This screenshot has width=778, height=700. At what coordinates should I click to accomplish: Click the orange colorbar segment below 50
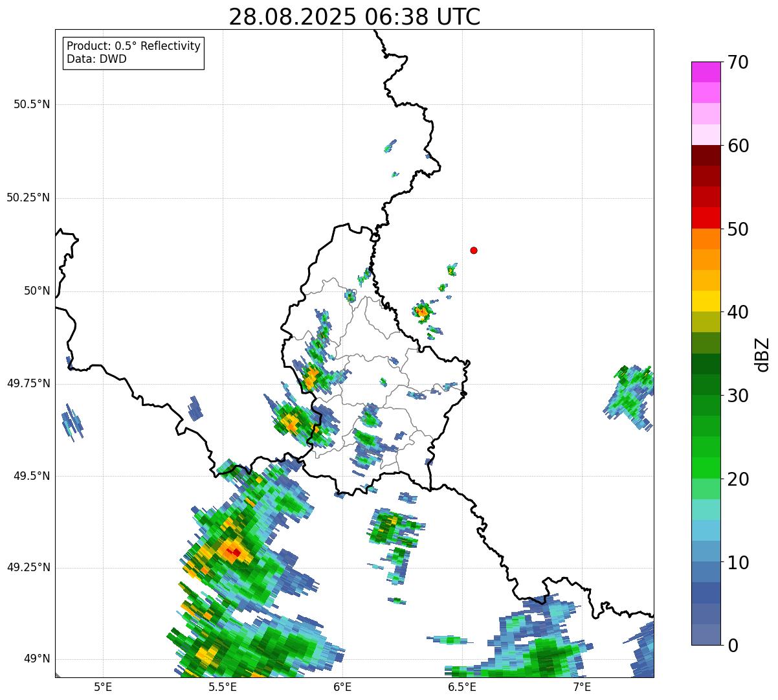click(x=706, y=239)
